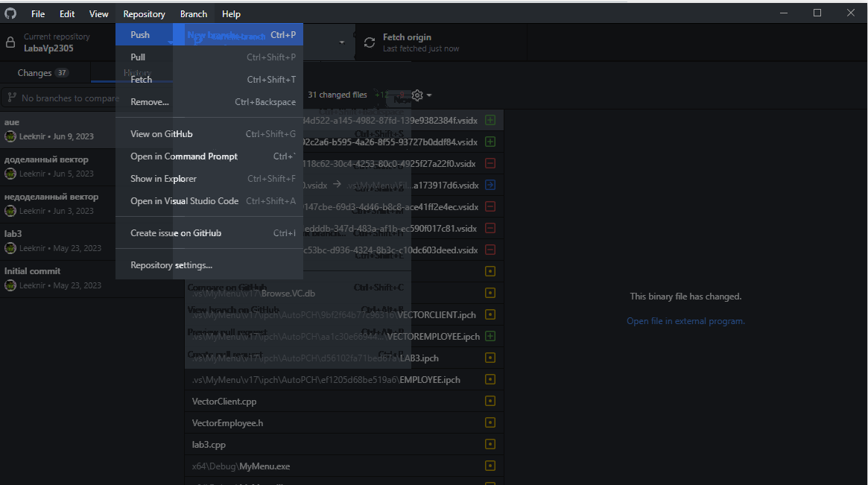Click the red removed icon on 4925f27a22f0.vsidx
This screenshot has width=868, height=485.
click(x=490, y=162)
